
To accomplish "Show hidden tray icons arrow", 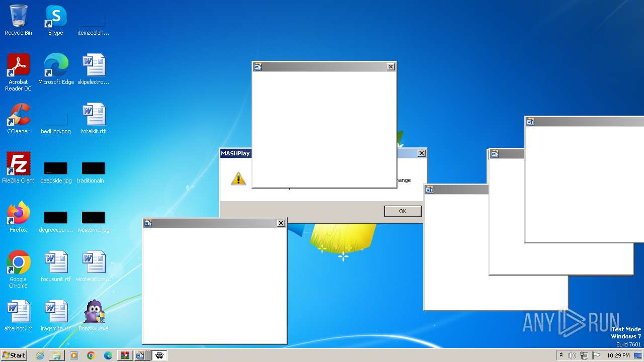I will [561, 355].
